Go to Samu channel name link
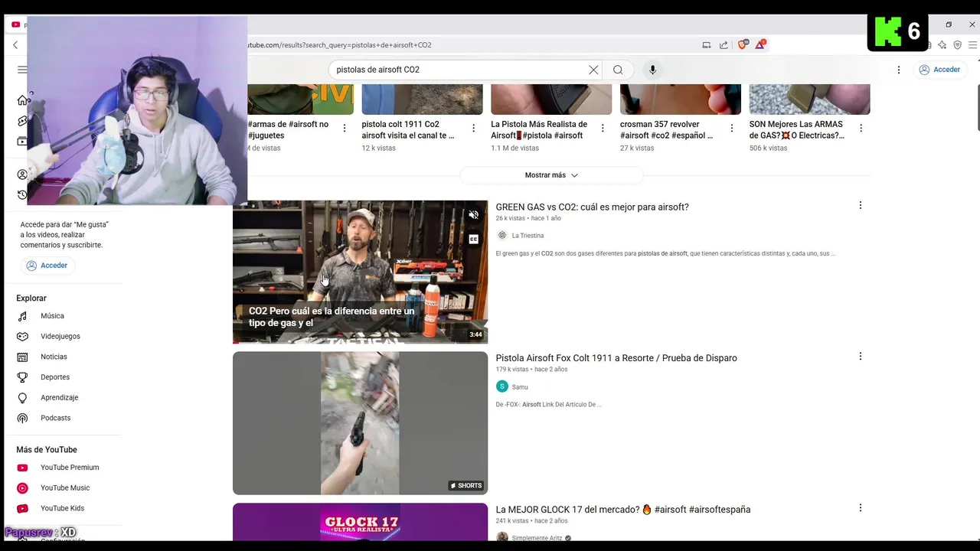980x551 pixels. tap(520, 387)
